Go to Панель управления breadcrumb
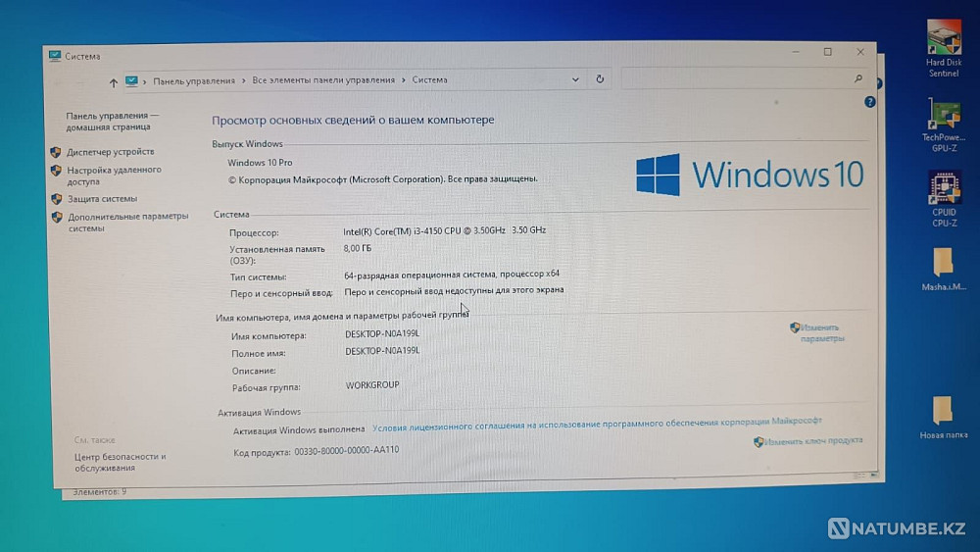Viewport: 980px width, 552px height. click(x=194, y=80)
